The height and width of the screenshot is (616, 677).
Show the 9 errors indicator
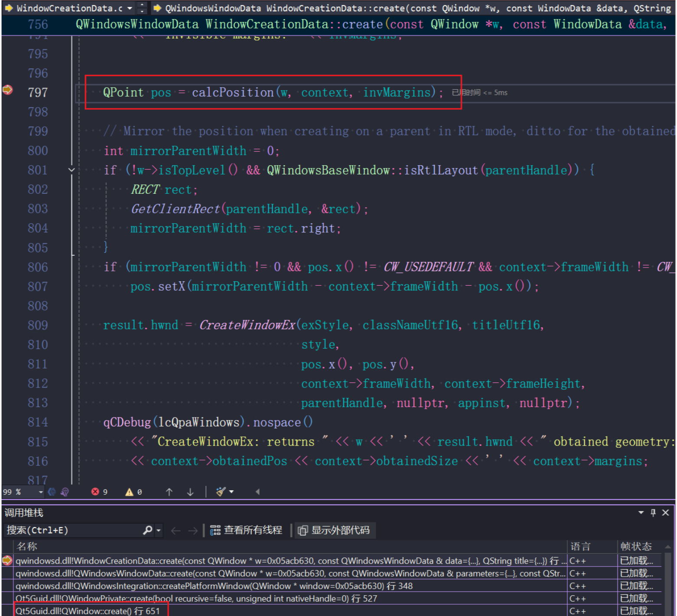tap(99, 492)
